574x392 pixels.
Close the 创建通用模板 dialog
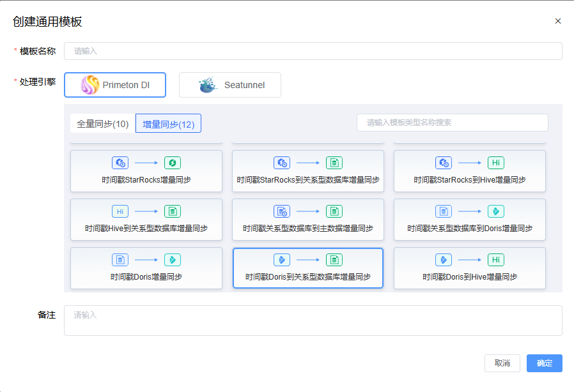pyautogui.click(x=557, y=21)
